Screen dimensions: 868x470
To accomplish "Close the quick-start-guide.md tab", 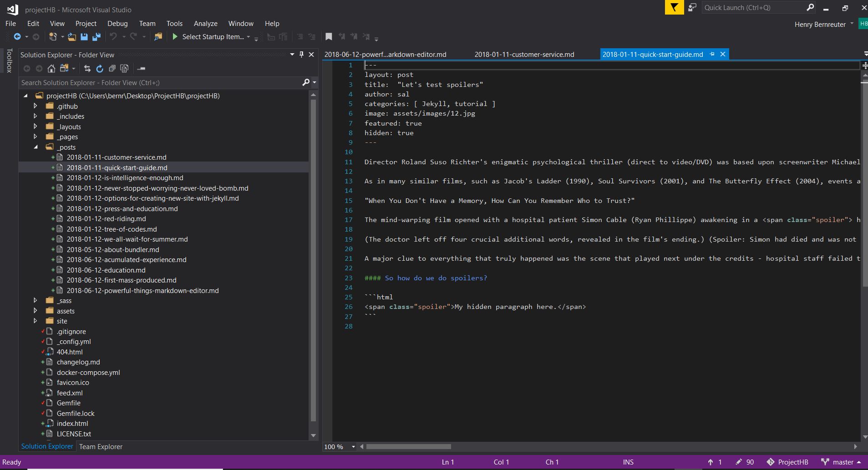I will [722, 54].
